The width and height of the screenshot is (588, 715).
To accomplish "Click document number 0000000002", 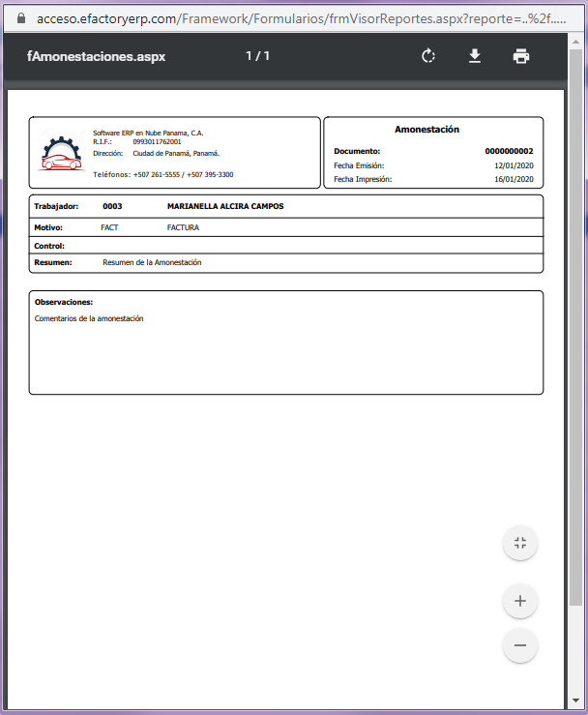I will coord(509,151).
